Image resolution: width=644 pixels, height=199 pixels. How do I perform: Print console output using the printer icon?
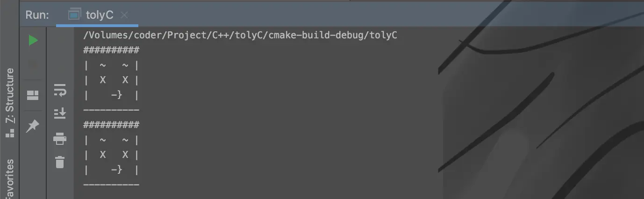coord(60,138)
